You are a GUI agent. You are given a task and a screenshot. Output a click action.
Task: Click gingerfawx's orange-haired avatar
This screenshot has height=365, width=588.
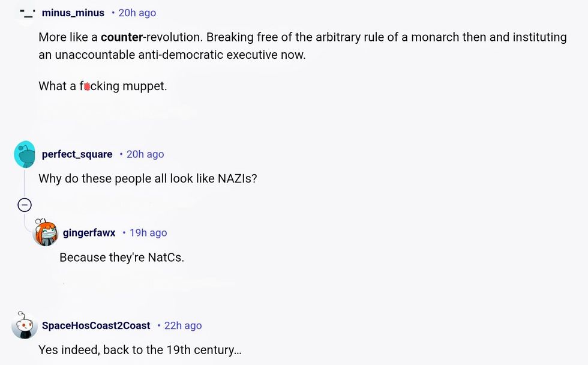46,233
